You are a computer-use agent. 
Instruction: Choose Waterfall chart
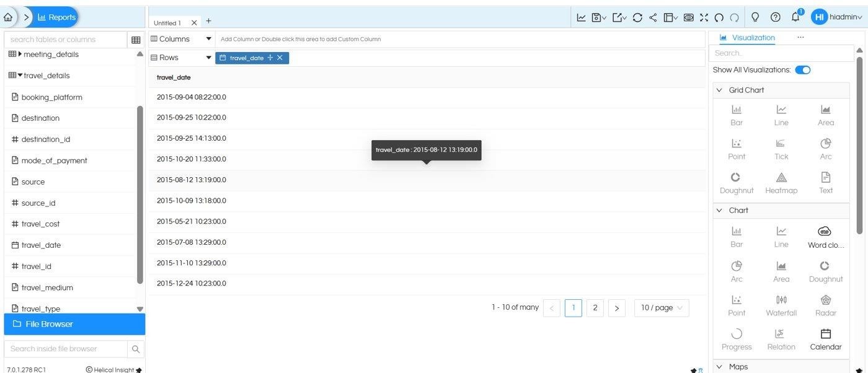781,305
